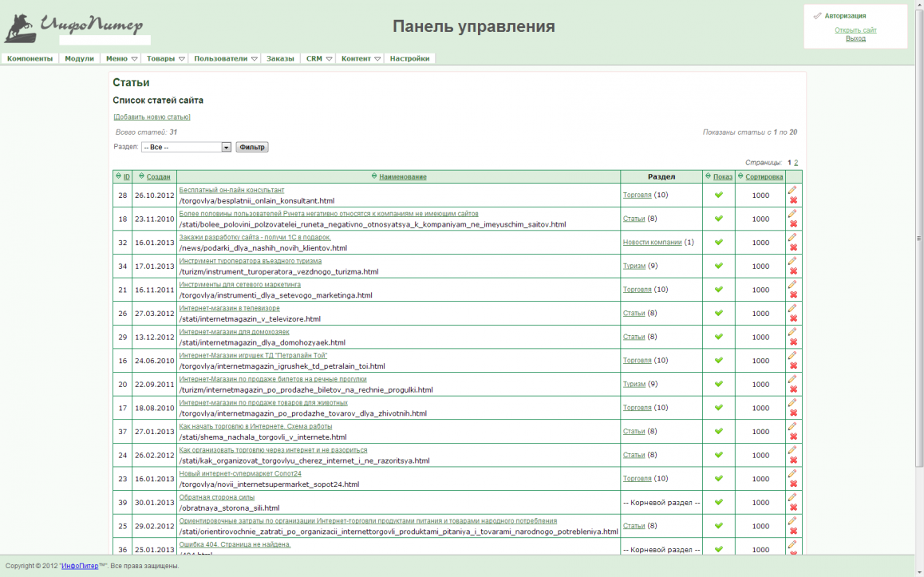924x577 pixels.
Task: Edit article ID 37 via pencil icon
Action: 792,425
